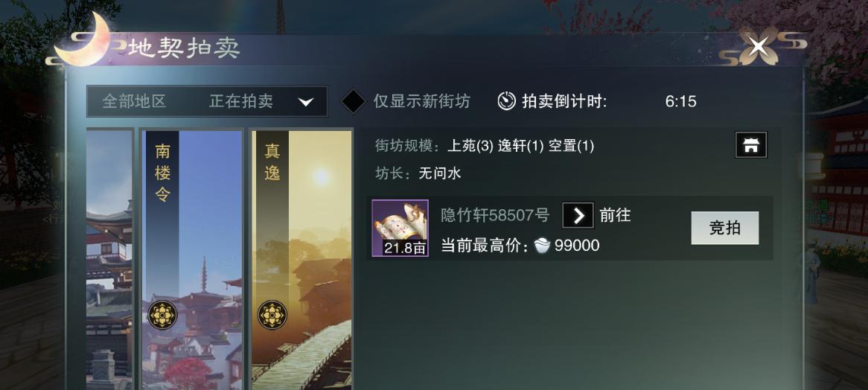The image size is (868, 390).
Task: Close the 地契拍卖 window with the X
Action: click(758, 45)
